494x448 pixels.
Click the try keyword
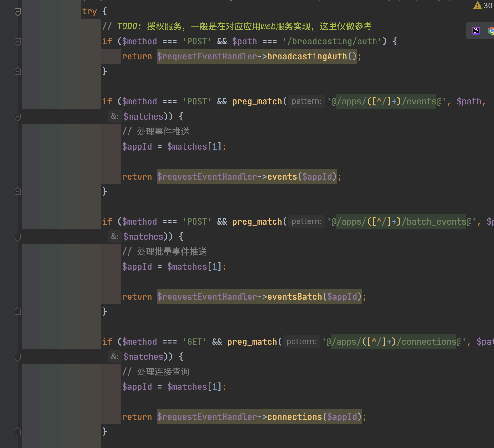pyautogui.click(x=89, y=12)
